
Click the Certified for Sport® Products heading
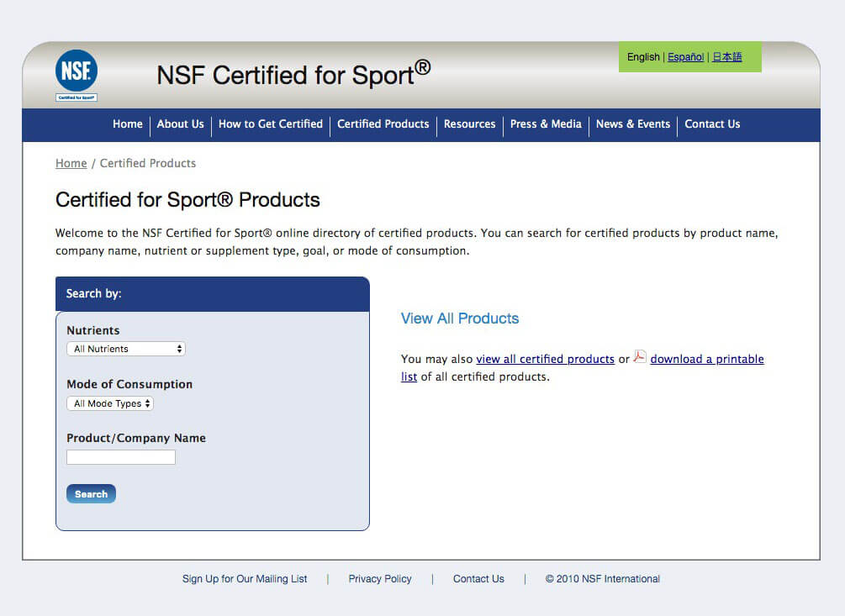click(x=187, y=200)
